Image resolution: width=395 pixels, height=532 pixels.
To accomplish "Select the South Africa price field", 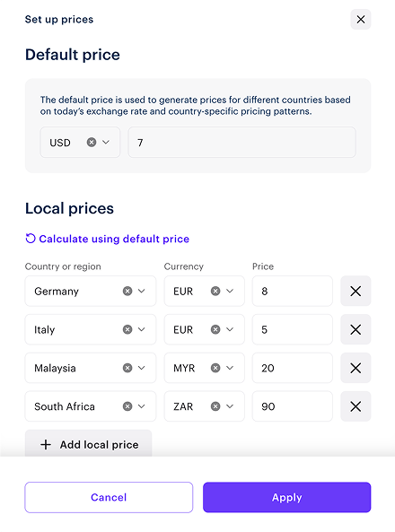I will point(292,406).
